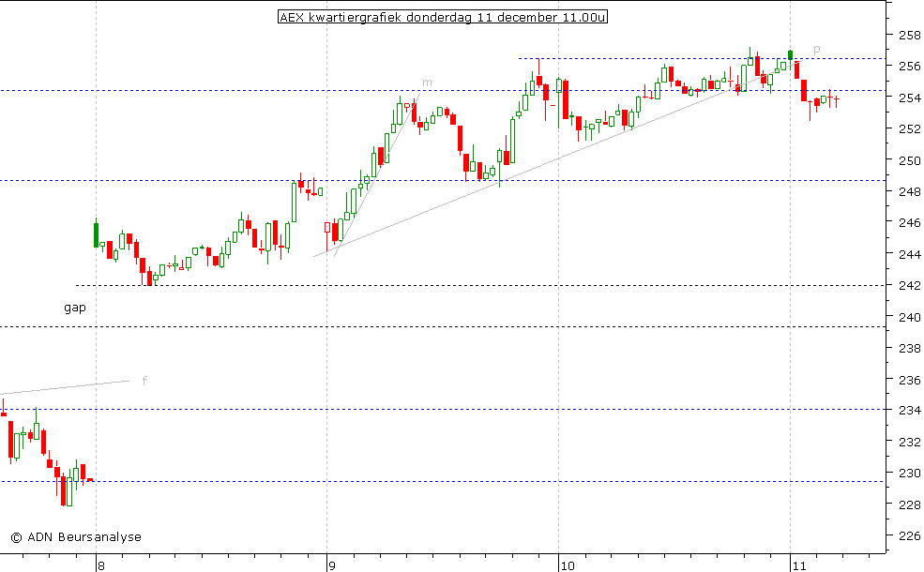
Task: Click the '254' price axis label
Action: (x=910, y=98)
